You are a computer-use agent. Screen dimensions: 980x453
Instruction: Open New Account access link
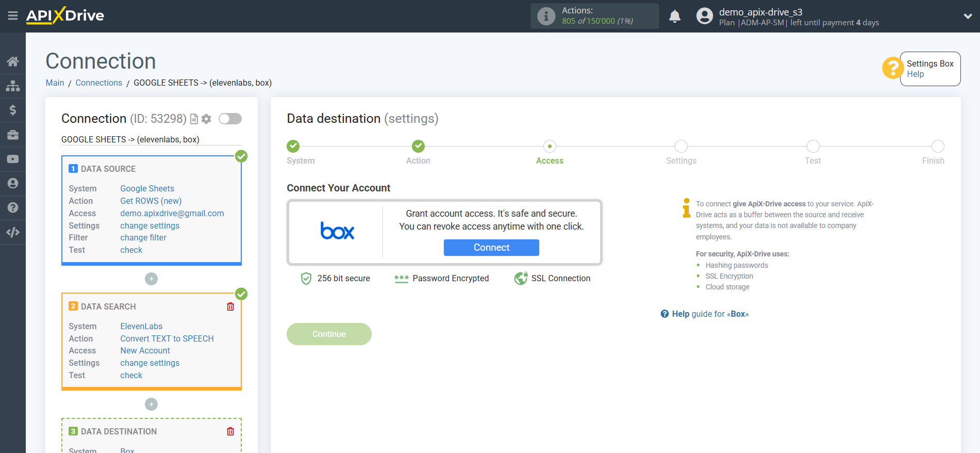[145, 350]
